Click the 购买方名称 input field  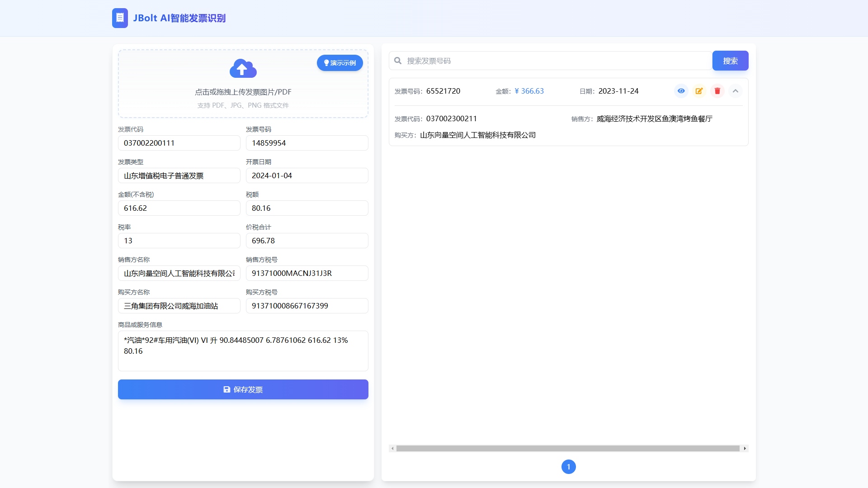pyautogui.click(x=179, y=306)
